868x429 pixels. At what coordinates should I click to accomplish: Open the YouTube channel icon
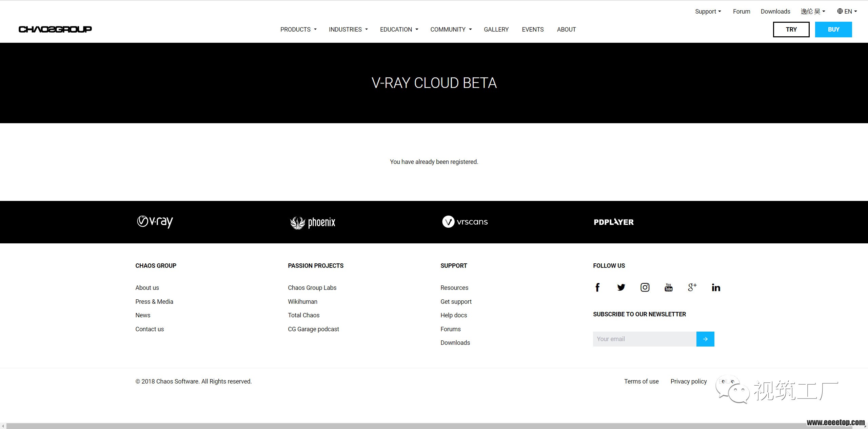[669, 287]
